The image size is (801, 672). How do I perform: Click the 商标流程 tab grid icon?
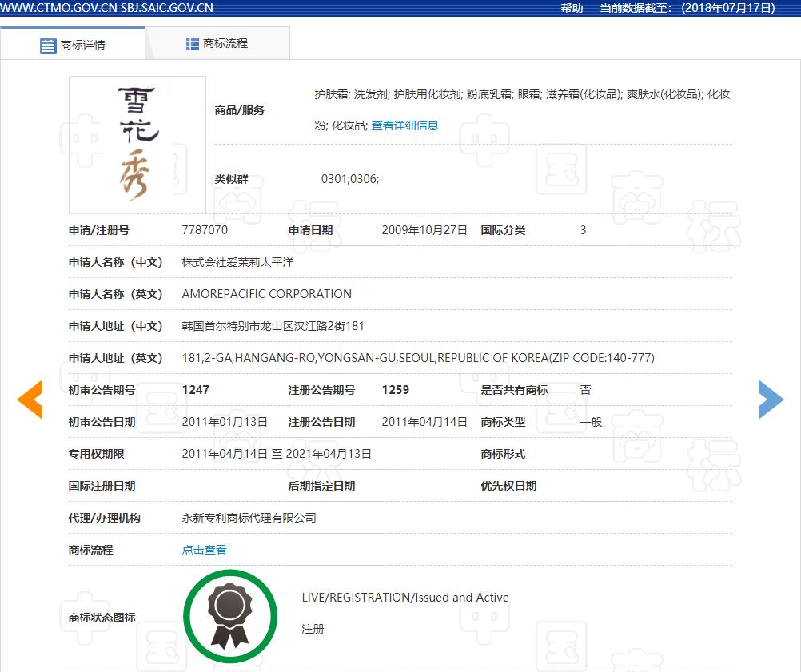pyautogui.click(x=192, y=44)
